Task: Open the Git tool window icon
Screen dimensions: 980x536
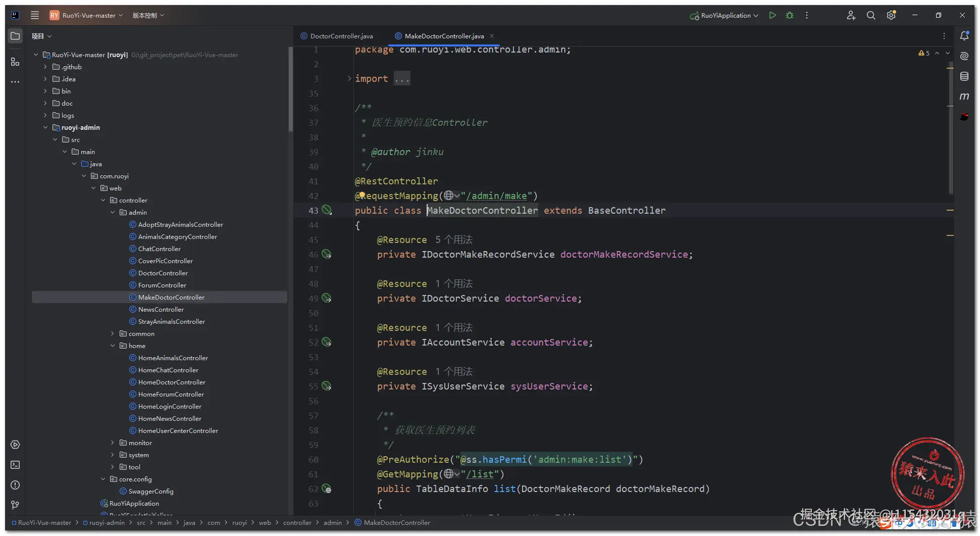Action: pyautogui.click(x=15, y=505)
